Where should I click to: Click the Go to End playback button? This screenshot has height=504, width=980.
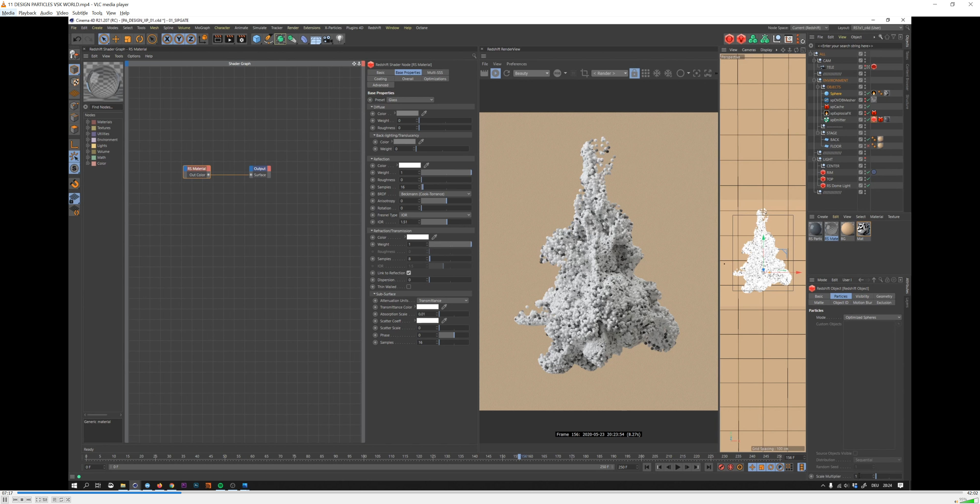[x=708, y=467]
